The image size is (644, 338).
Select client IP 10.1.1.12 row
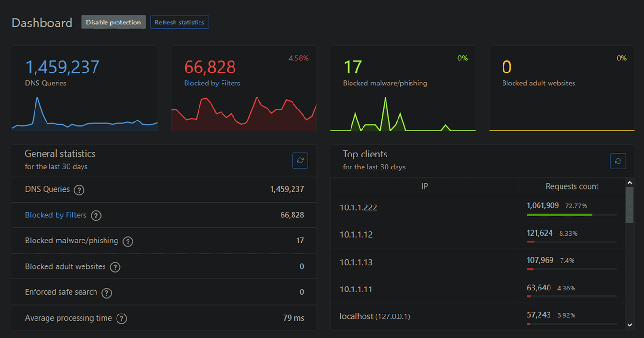[x=356, y=235]
